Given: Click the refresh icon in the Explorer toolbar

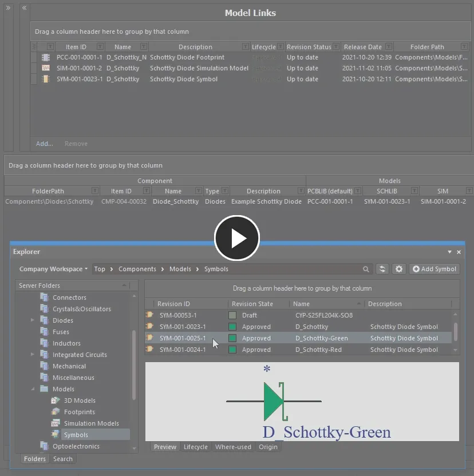Looking at the screenshot, I should pyautogui.click(x=382, y=269).
